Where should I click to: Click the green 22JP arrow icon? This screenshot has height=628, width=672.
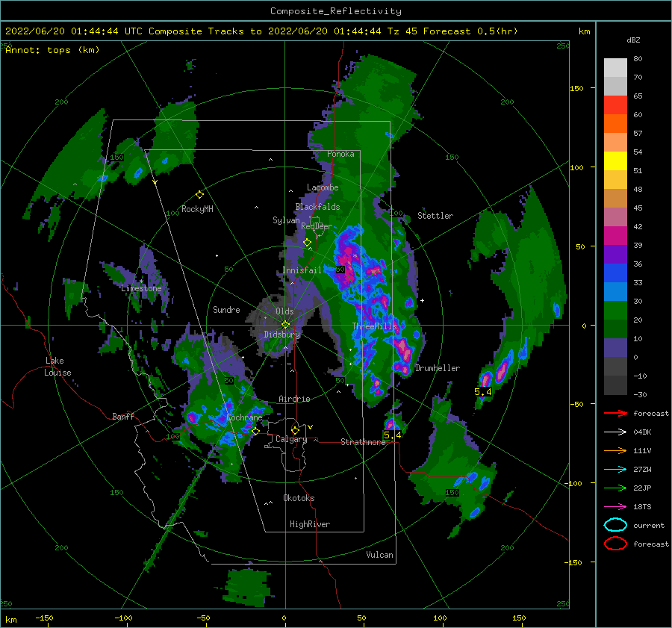coord(615,488)
